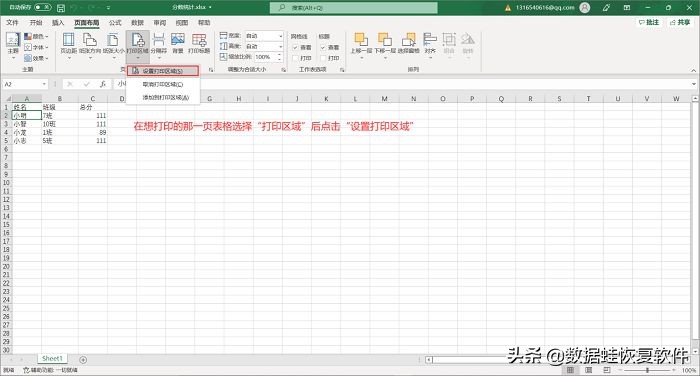Toggle the 自动保存 (AutoSave) switch

42,8
